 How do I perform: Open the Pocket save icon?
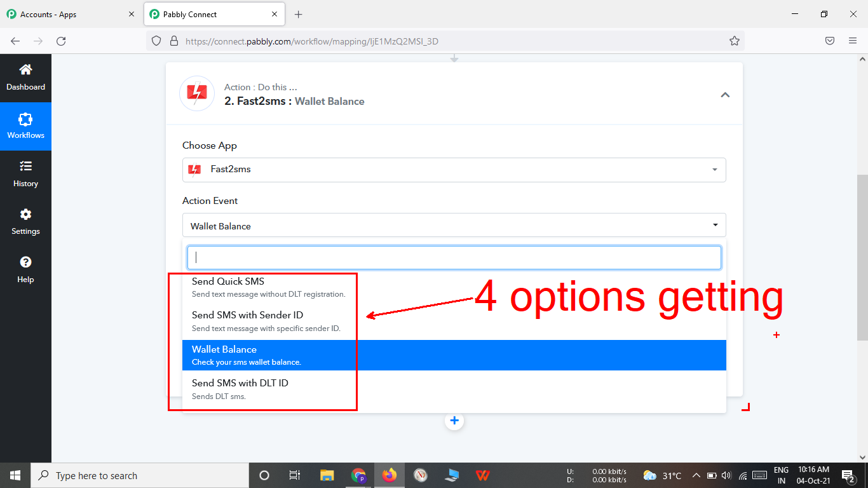click(830, 41)
